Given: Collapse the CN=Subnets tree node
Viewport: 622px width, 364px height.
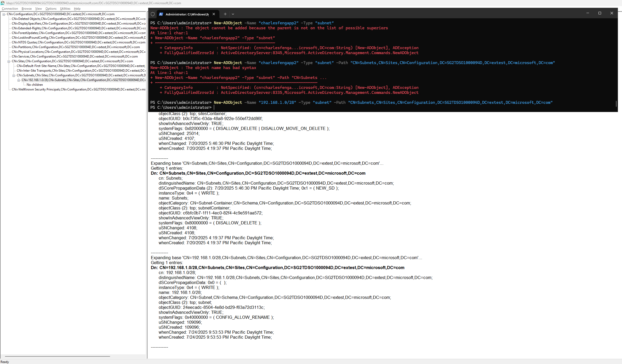Looking at the screenshot, I should coord(14,75).
